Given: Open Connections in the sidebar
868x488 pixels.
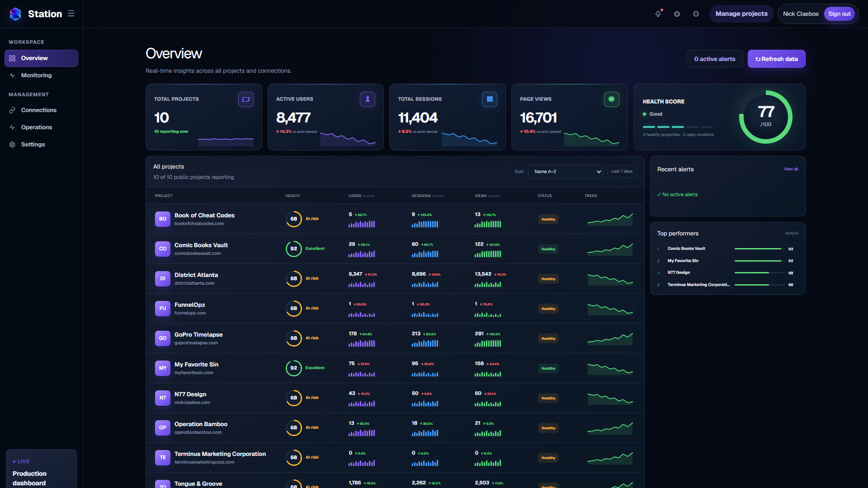Looking at the screenshot, I should pos(41,110).
